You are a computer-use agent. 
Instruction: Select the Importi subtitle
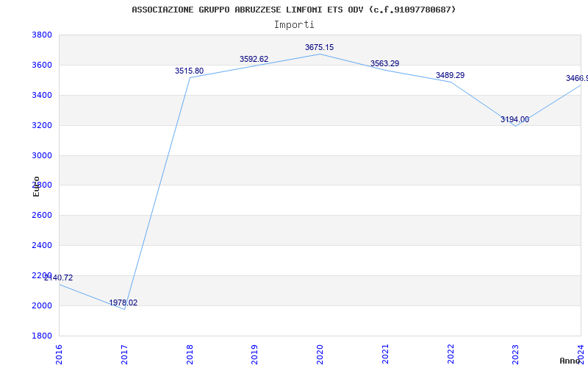tap(294, 25)
